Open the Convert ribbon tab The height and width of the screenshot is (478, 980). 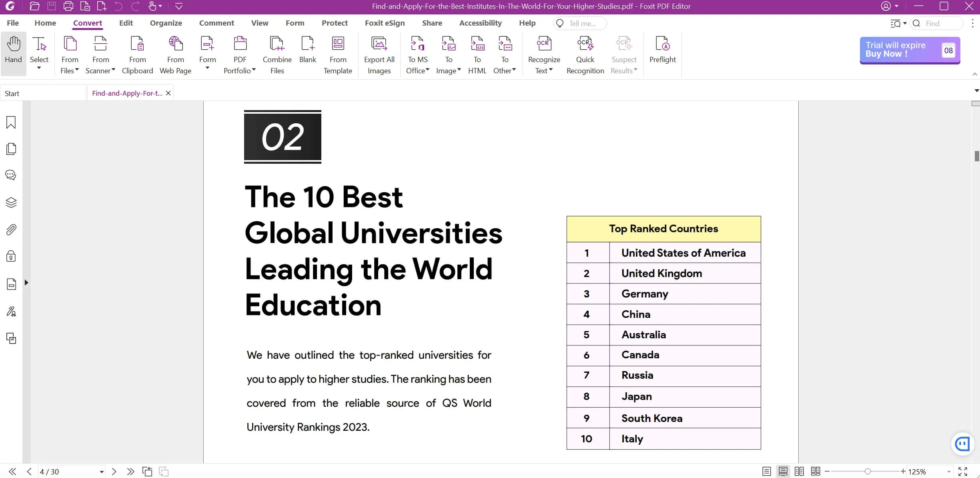[x=87, y=23]
